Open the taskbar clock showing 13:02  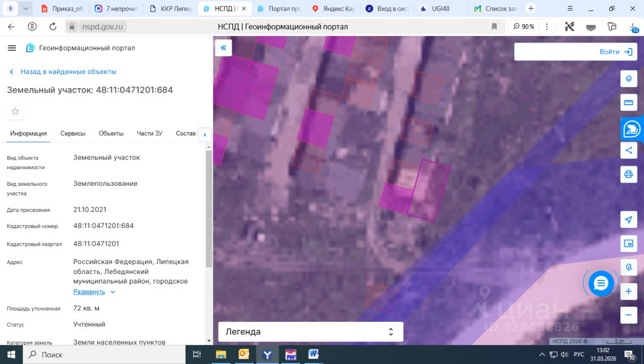(603, 354)
